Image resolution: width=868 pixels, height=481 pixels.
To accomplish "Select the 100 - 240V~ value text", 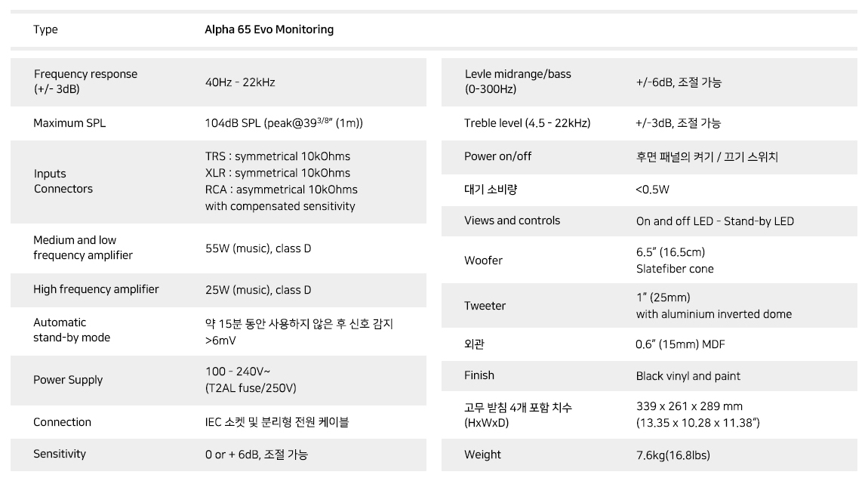I will (x=238, y=372).
